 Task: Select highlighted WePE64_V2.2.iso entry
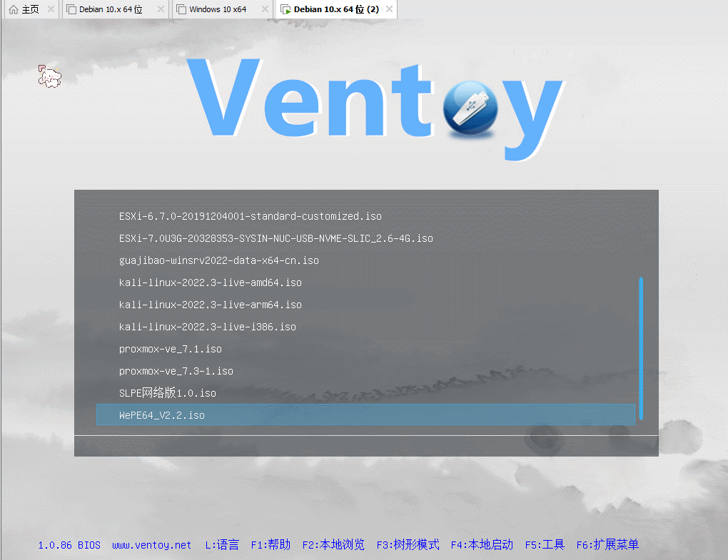coord(365,415)
